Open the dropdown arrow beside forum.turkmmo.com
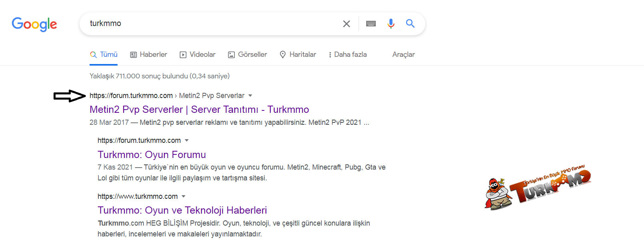Image resolution: width=644 pixels, height=252 pixels. click(187, 140)
